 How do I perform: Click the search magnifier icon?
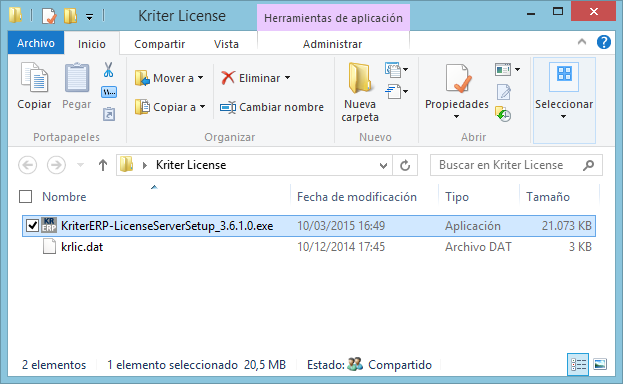588,165
